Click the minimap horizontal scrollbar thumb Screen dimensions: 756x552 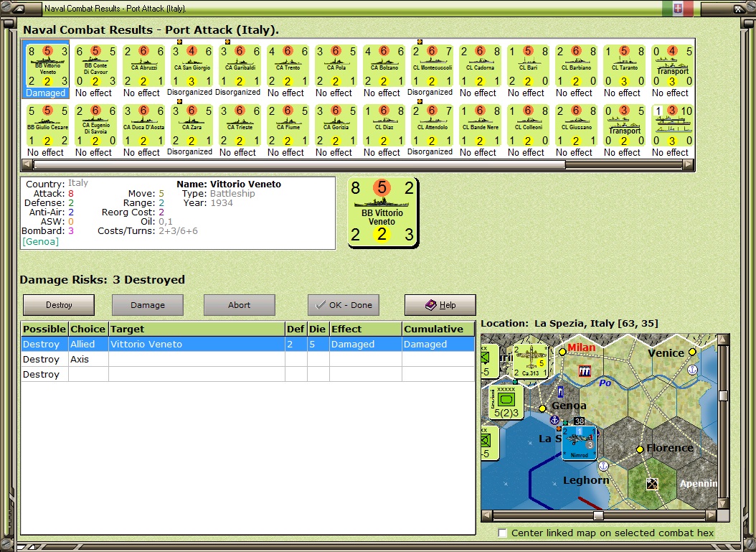pyautogui.click(x=598, y=516)
